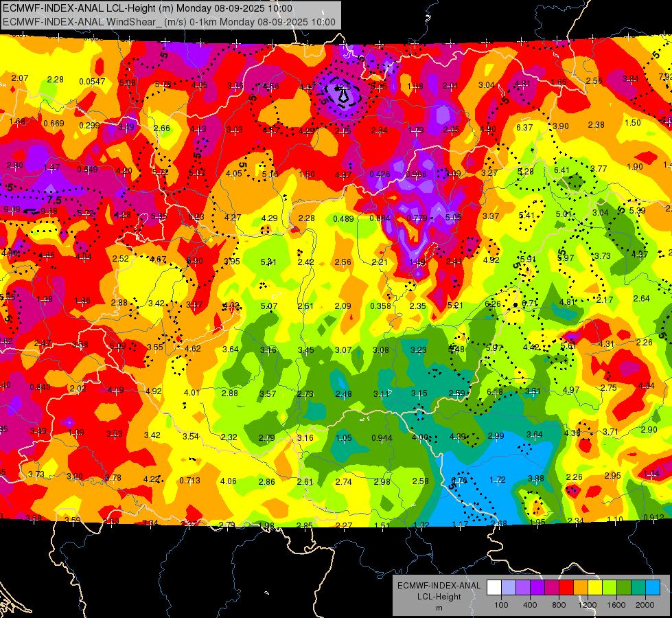
Task: Click the 4.62 wind shear value
Action: [x=192, y=349]
